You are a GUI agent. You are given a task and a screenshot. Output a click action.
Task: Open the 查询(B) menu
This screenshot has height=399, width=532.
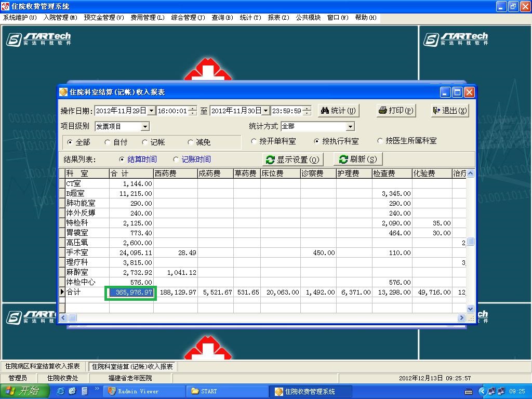coord(222,18)
